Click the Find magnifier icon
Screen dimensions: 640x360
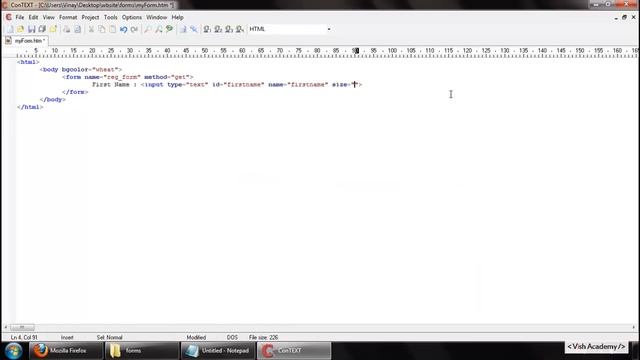[147, 29]
